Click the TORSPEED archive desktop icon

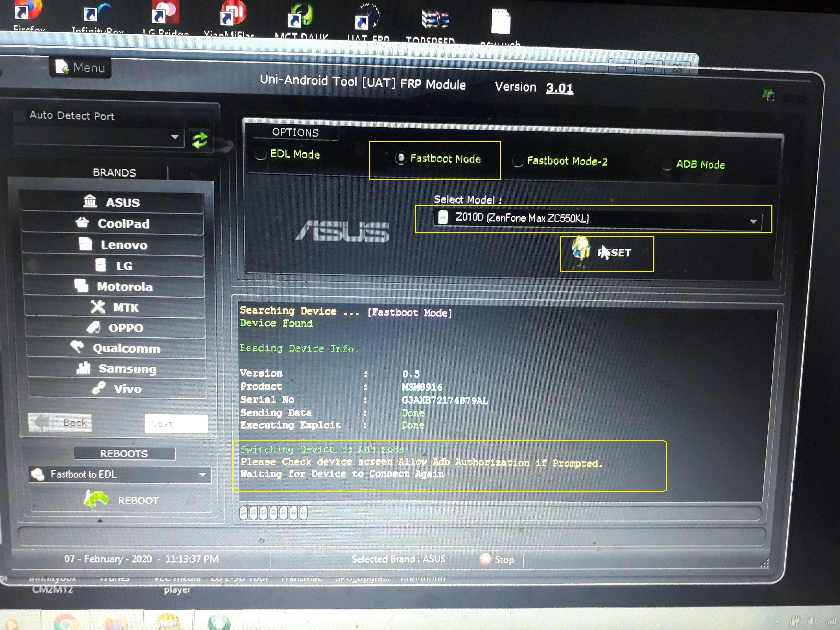coord(436,19)
